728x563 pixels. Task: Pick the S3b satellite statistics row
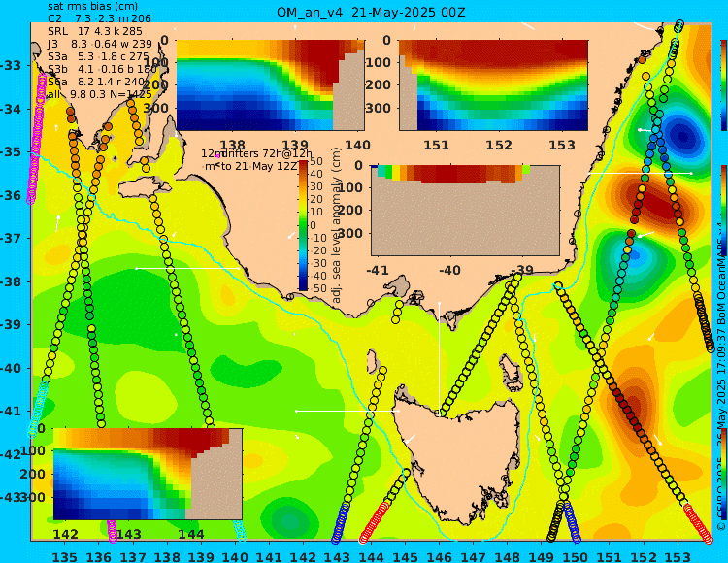pyautogui.click(x=102, y=69)
